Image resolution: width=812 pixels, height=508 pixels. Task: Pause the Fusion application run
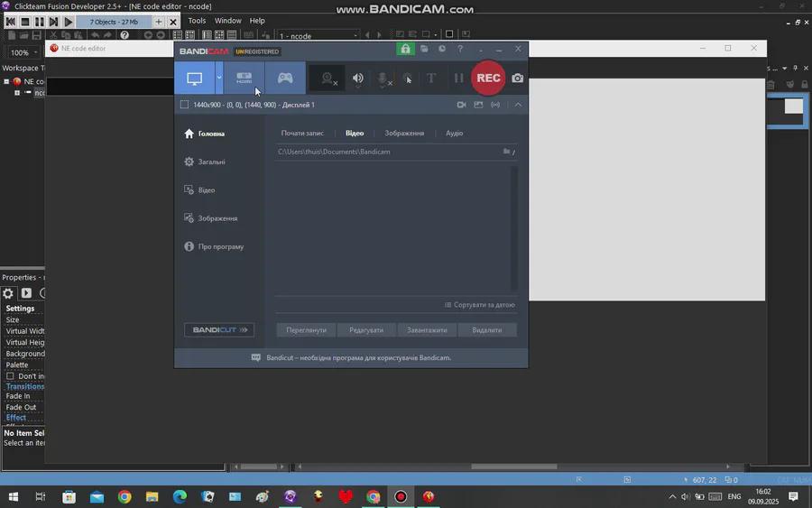click(x=40, y=22)
